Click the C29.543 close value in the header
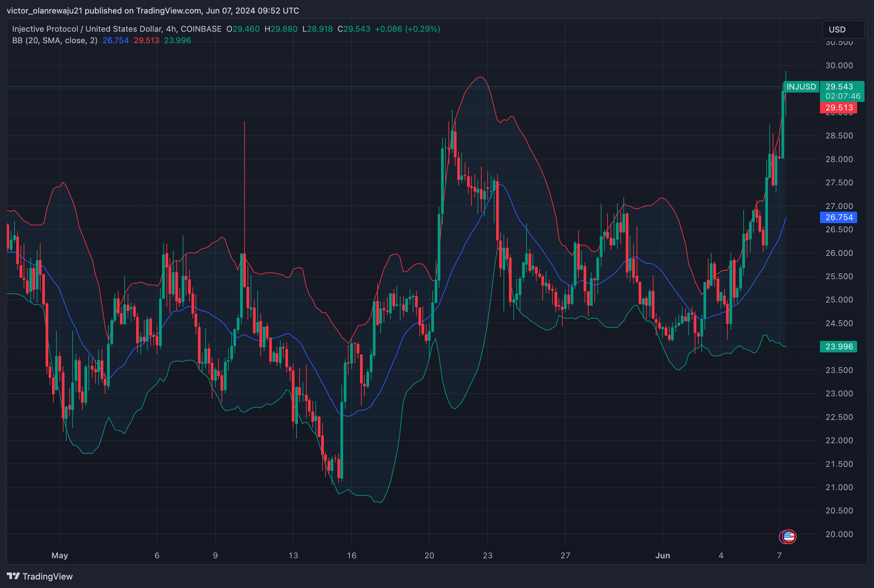 tap(354, 29)
